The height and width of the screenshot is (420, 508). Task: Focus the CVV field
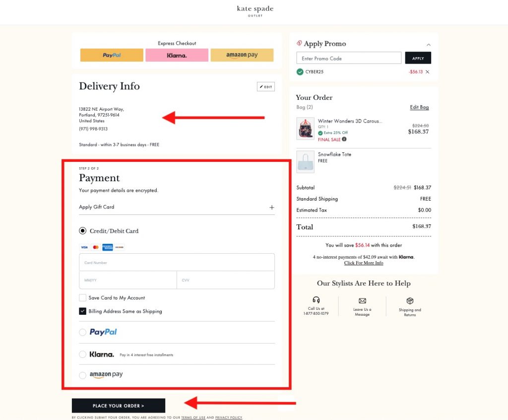pos(226,280)
